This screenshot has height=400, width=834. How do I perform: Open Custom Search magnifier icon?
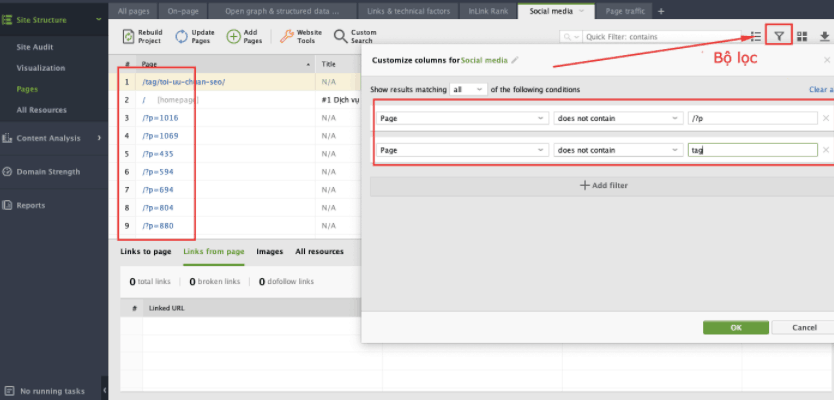[x=340, y=36]
